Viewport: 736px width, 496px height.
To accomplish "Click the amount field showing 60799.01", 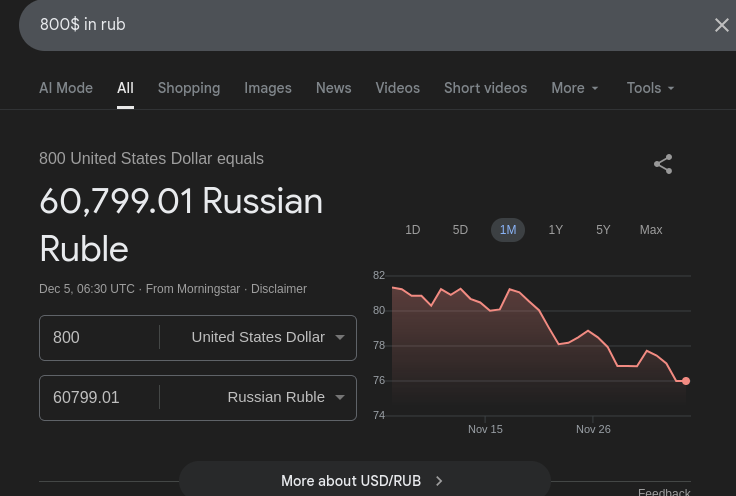I will (x=100, y=398).
